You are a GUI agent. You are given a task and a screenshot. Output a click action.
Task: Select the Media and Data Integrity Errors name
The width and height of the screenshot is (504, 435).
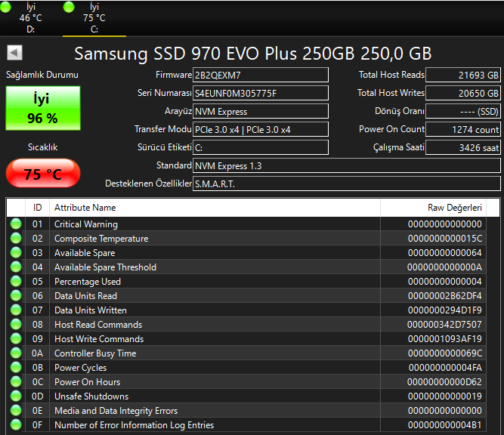116,411
